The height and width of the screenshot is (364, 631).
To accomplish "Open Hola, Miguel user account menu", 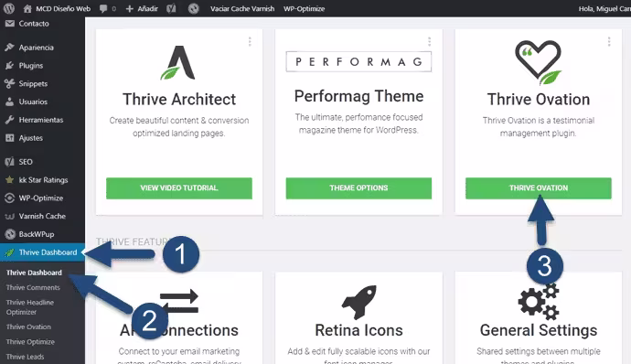I will (x=604, y=8).
